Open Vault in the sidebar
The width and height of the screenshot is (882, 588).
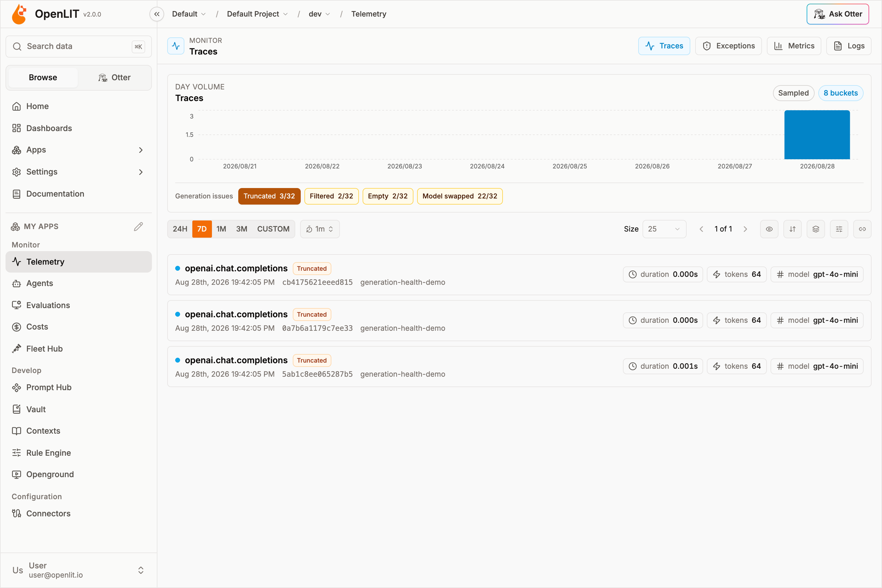coord(79,409)
